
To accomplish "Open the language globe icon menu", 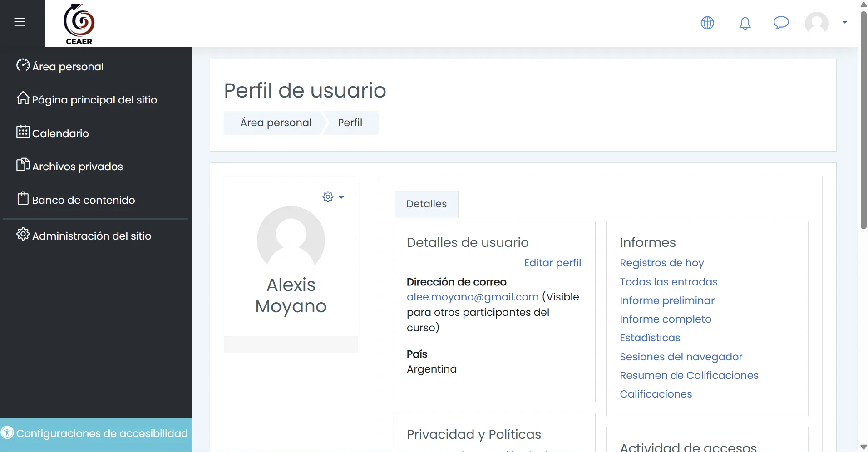I will (707, 23).
